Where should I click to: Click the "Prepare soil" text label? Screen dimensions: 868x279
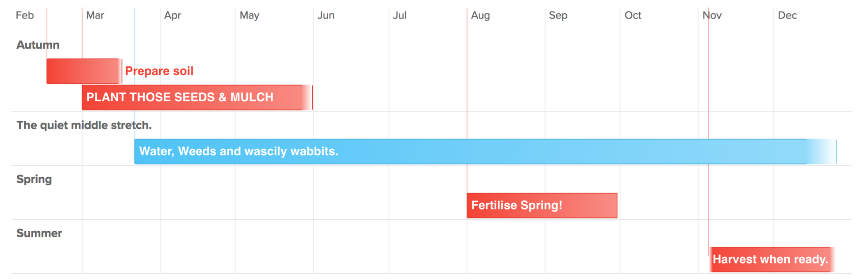(159, 71)
